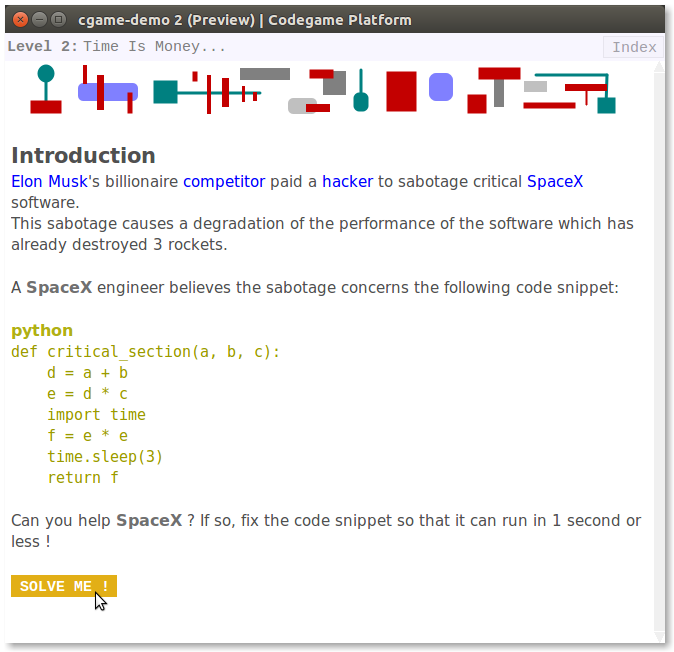The height and width of the screenshot is (652, 674).
Task: Click the 'Level 2:' label
Action: pyautogui.click(x=43, y=46)
